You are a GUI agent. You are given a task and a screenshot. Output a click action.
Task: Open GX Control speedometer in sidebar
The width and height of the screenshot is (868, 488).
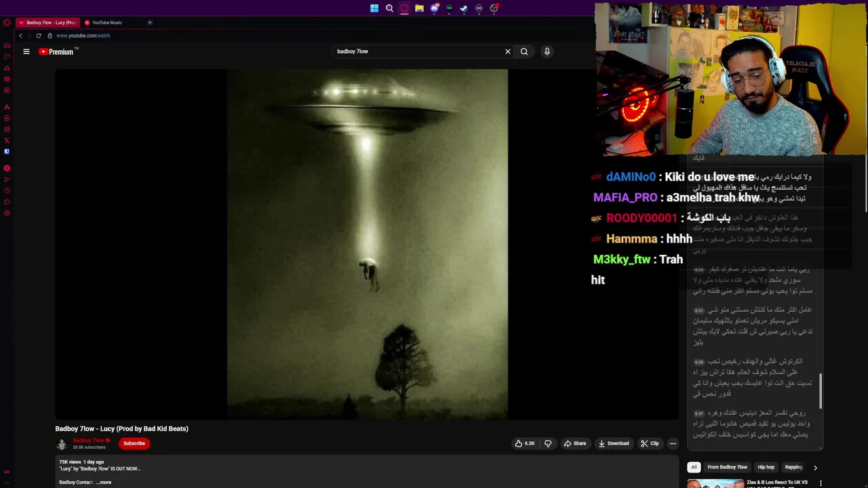(x=7, y=57)
